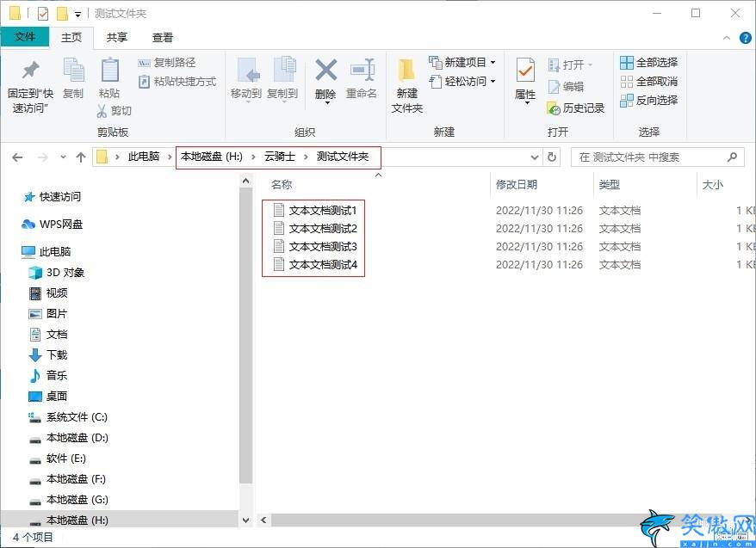Switch to the 主页 (Home) tab
Viewport: 756px width, 548px height.
tap(71, 37)
